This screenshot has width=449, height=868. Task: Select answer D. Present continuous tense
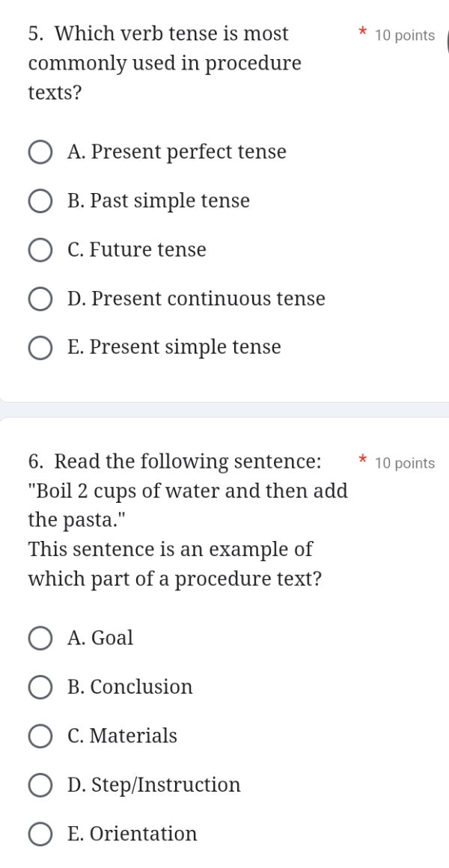(41, 299)
